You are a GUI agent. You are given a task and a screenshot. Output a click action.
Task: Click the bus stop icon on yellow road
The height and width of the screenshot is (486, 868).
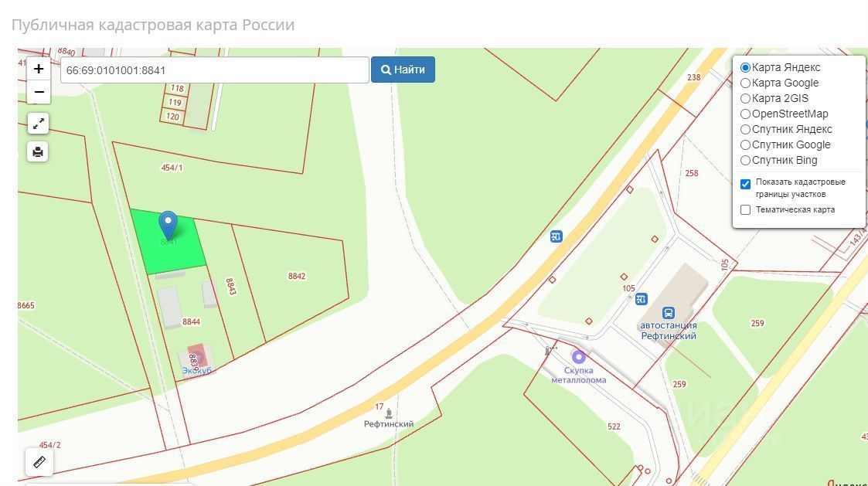(557, 237)
